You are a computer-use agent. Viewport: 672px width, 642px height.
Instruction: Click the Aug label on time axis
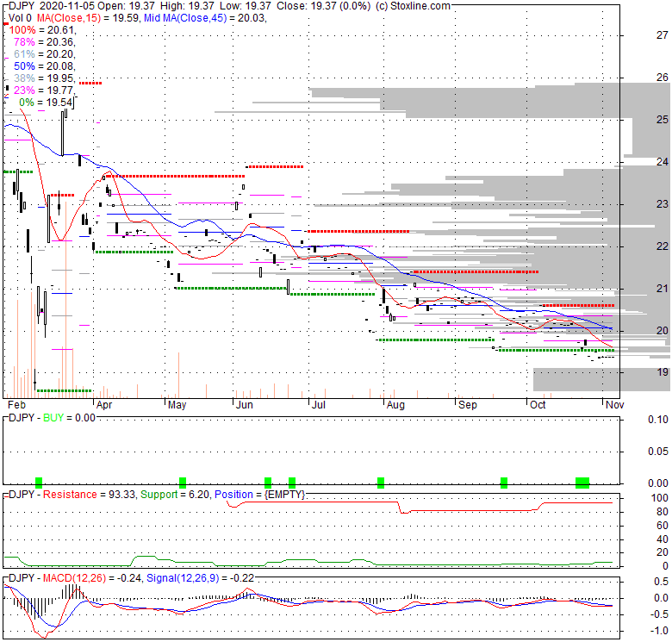click(395, 405)
